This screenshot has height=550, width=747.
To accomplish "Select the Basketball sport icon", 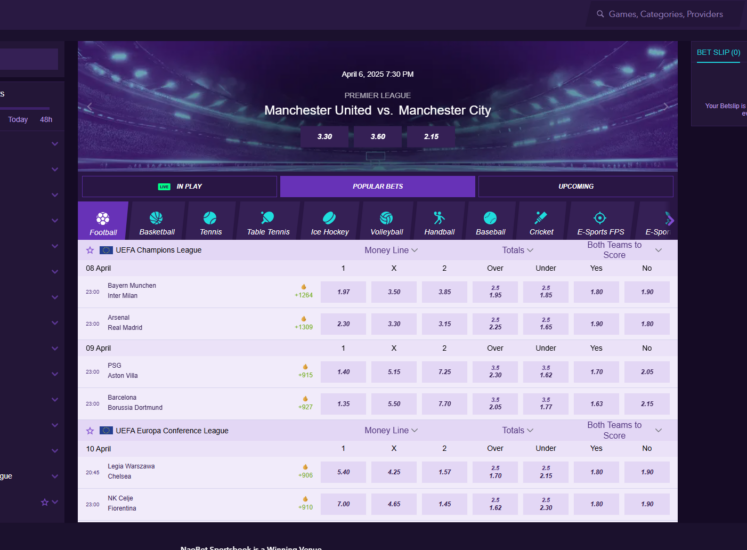I will [156, 222].
